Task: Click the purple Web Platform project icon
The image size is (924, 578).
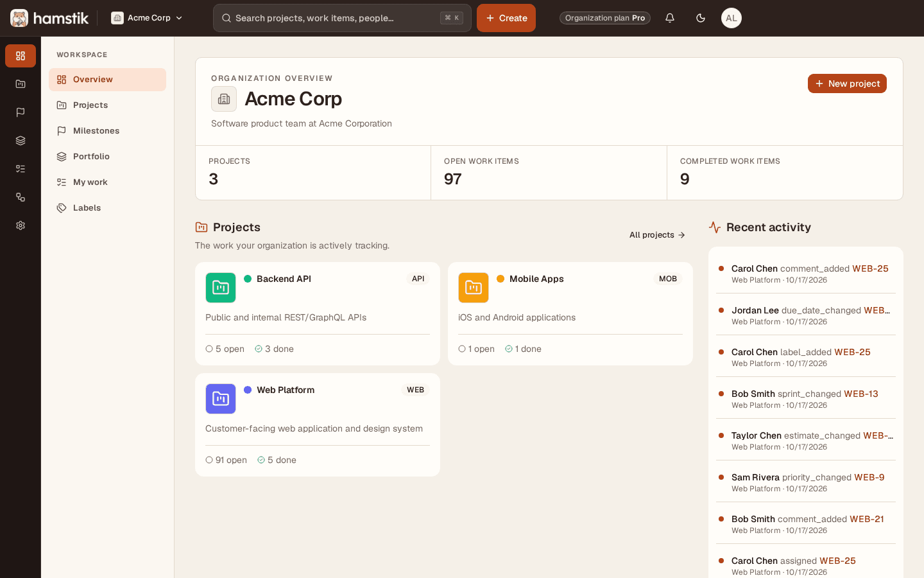Action: pos(221,399)
